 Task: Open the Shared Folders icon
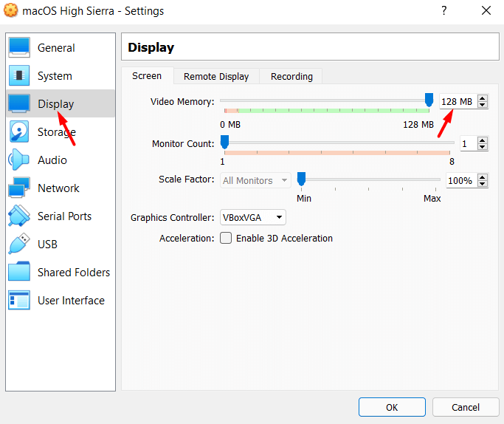click(18, 273)
